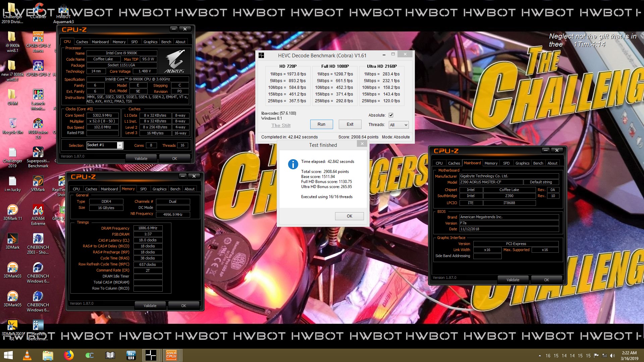This screenshot has width=644, height=362.
Task: Launch Superposition Benchmark desktop shortcut
Action: pyautogui.click(x=38, y=158)
